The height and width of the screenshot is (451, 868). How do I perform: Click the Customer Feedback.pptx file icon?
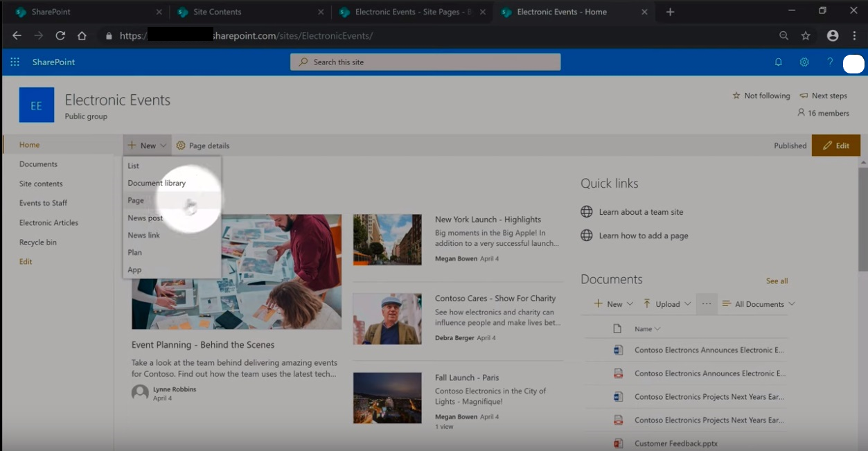[x=618, y=443]
